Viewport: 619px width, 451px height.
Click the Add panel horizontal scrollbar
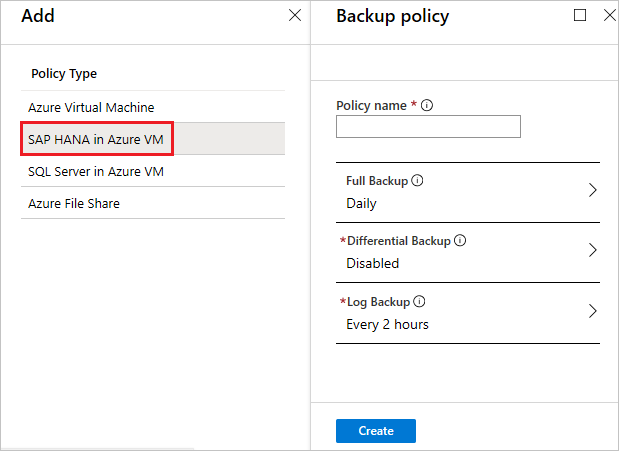pyautogui.click(x=100, y=447)
